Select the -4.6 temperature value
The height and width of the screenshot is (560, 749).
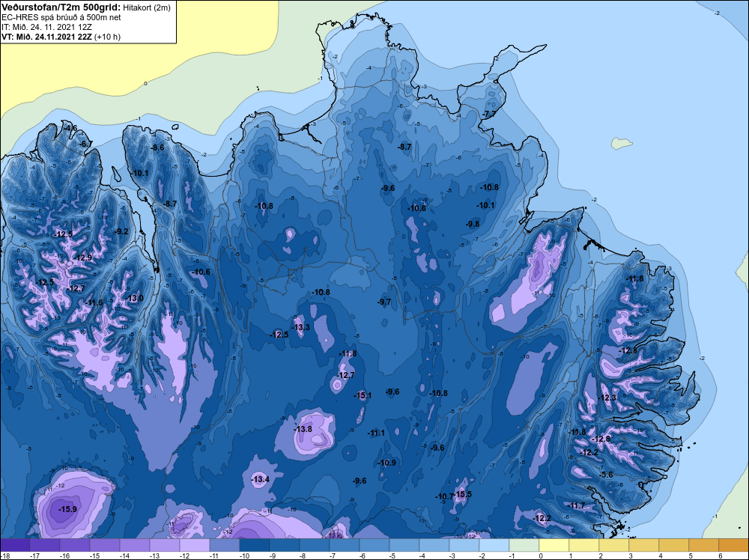(70, 129)
